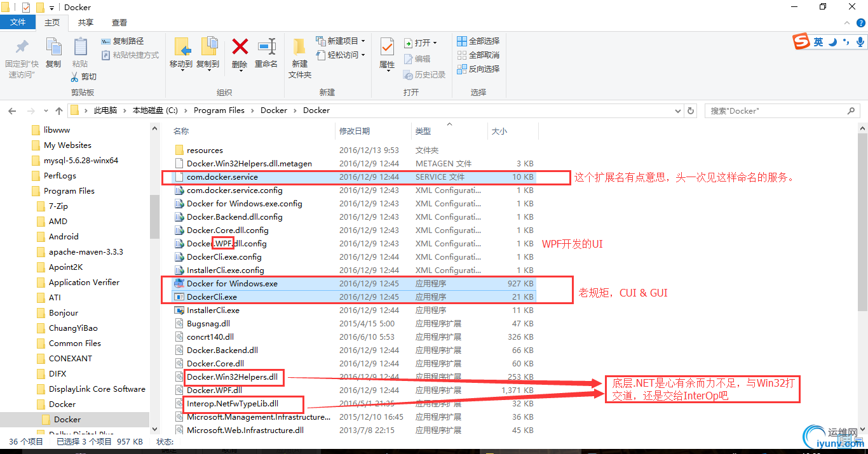The image size is (868, 454).
Task: Click the search magnifier icon
Action: (851, 110)
